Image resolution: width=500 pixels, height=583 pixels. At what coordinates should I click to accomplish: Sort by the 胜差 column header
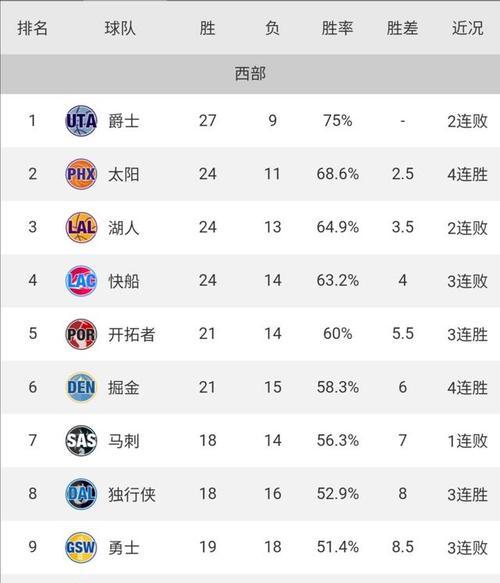(402, 28)
